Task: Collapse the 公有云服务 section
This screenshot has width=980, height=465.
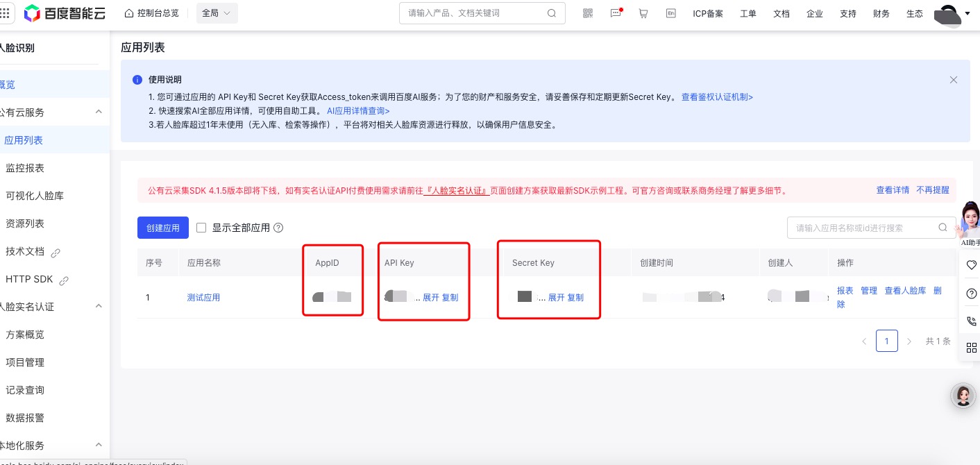Action: (99, 112)
